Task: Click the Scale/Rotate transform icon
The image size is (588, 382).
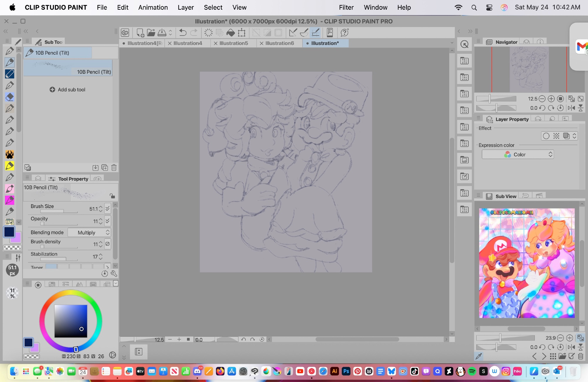Action: tap(242, 33)
